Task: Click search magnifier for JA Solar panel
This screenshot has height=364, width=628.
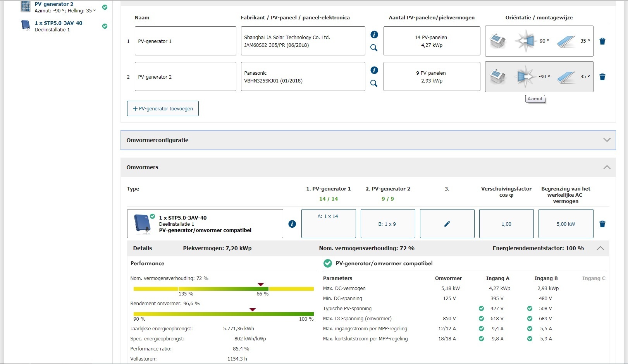Action: [374, 48]
